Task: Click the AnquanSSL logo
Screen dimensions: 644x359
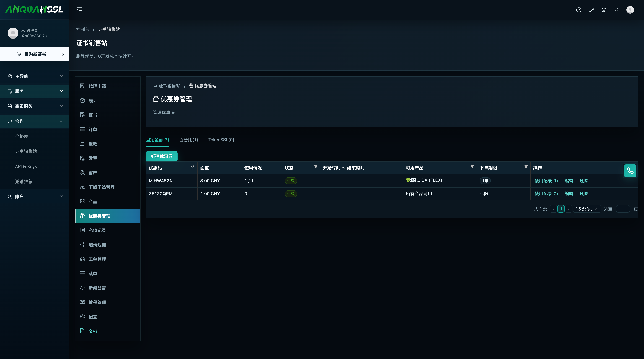Action: click(34, 10)
